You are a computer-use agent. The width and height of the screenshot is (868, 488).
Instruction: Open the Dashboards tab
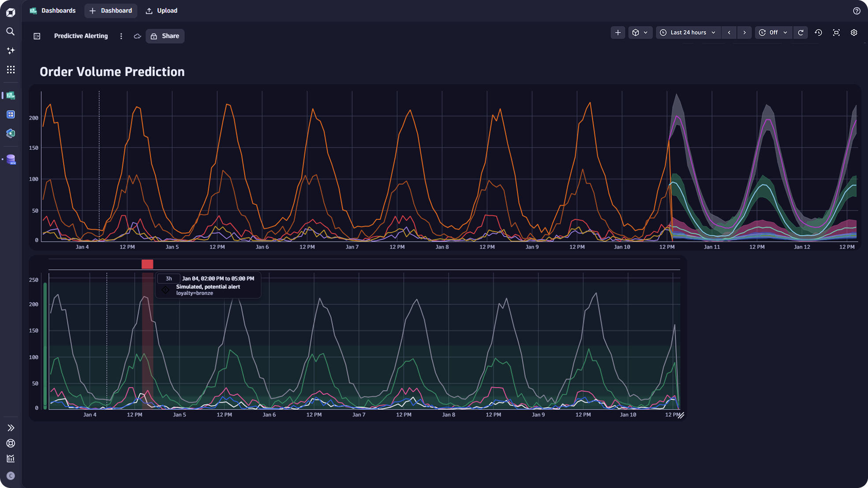[52, 11]
